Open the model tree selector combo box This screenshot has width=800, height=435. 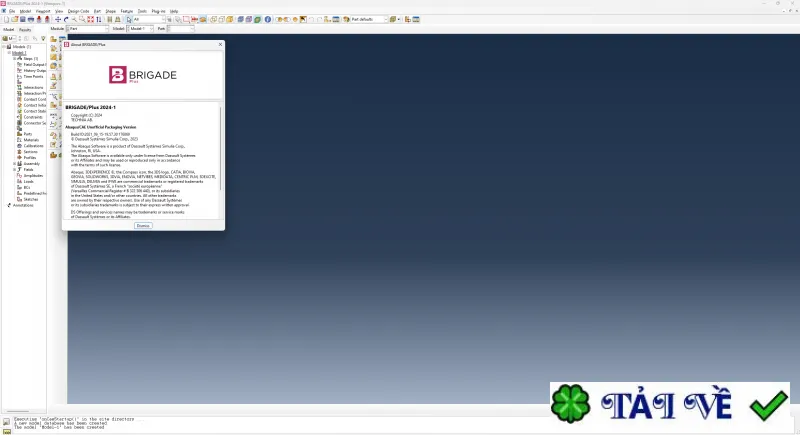pos(10,38)
